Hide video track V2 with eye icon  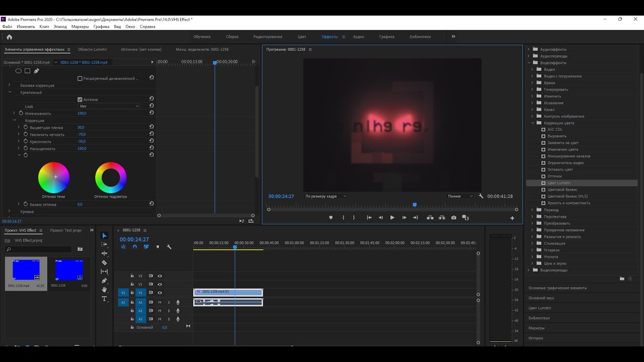point(160,284)
